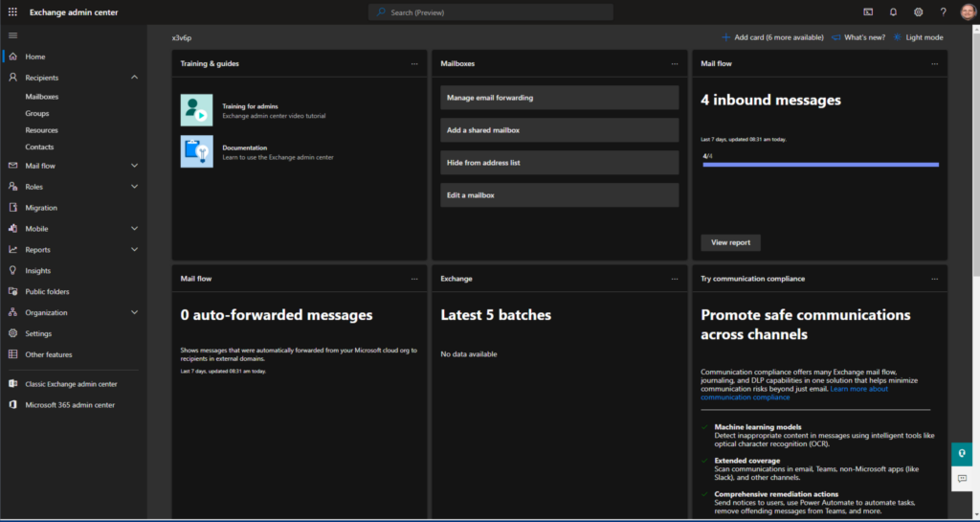The image size is (980, 522).
Task: Click the Training for admins title
Action: pyautogui.click(x=250, y=106)
